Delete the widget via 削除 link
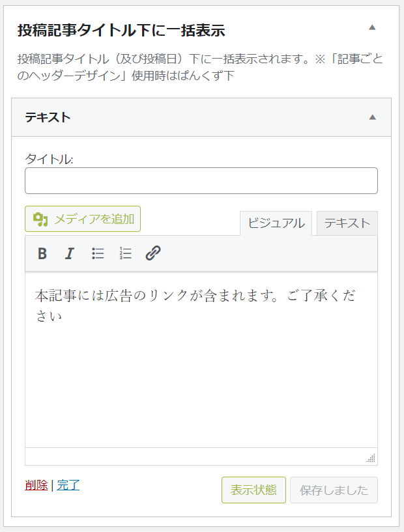The image size is (404, 532). (x=36, y=485)
